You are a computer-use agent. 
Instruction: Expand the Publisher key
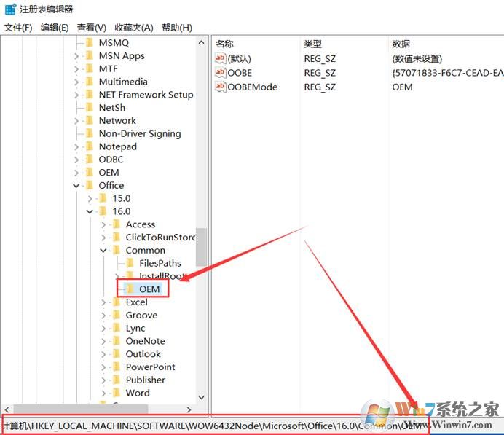pos(103,380)
